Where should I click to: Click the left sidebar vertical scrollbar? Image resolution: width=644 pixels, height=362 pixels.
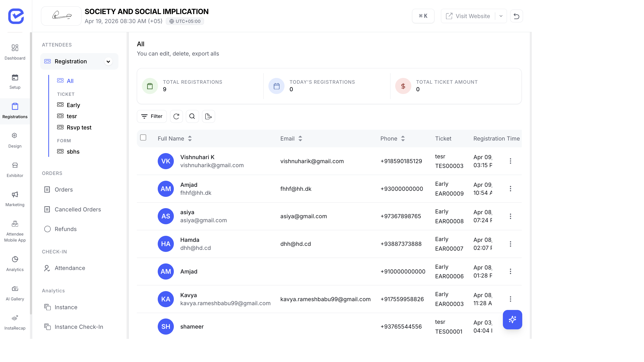pos(31,173)
